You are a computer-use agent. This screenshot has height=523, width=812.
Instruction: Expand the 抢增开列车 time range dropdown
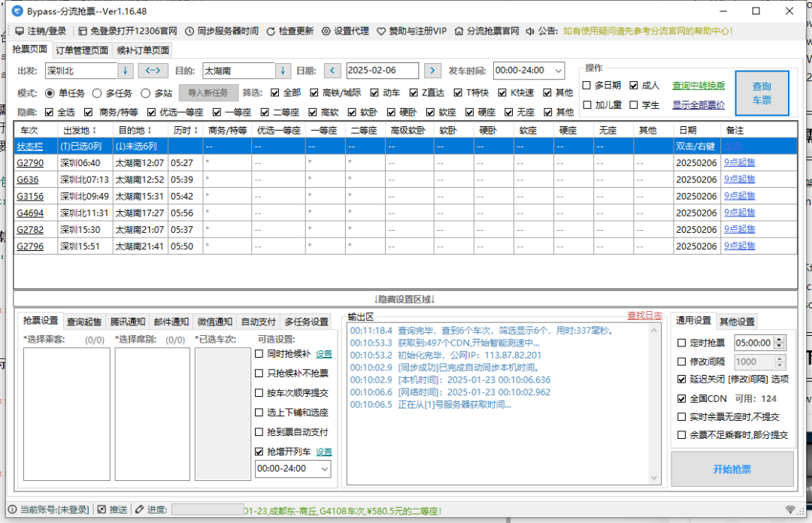tap(323, 468)
